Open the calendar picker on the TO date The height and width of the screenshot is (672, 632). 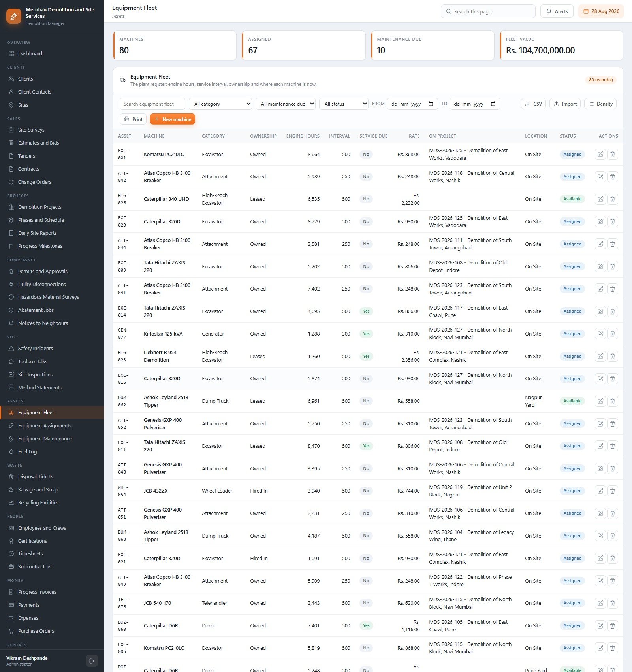[x=493, y=104]
